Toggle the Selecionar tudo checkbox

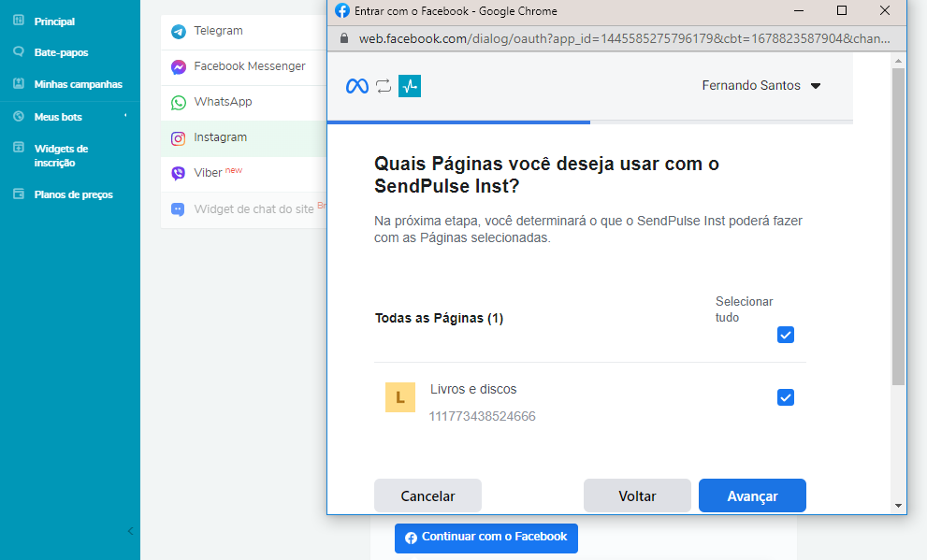[786, 335]
